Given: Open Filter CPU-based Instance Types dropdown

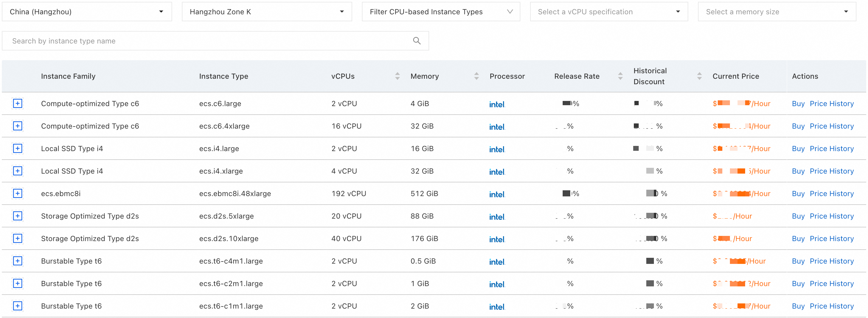Looking at the screenshot, I should [440, 12].
